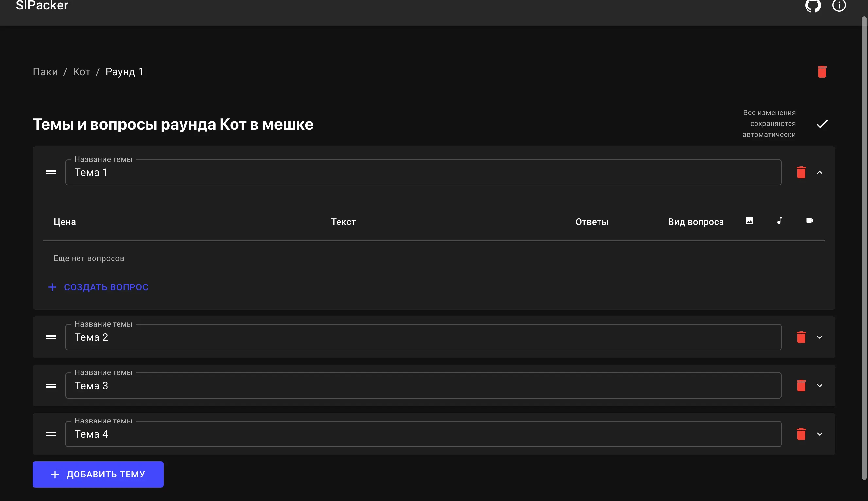Open Кот from the breadcrumb
Screen dimensions: 868x501
click(81, 71)
